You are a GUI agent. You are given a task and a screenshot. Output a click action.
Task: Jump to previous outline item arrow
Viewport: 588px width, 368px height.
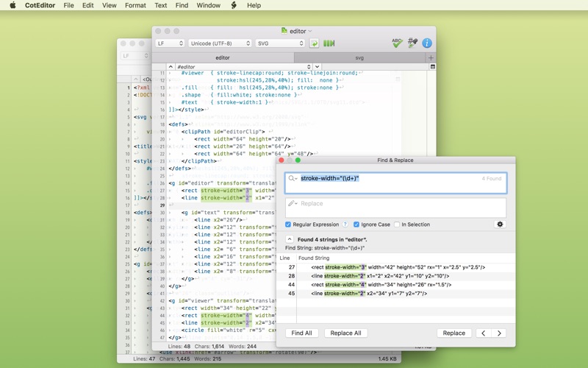[171, 66]
